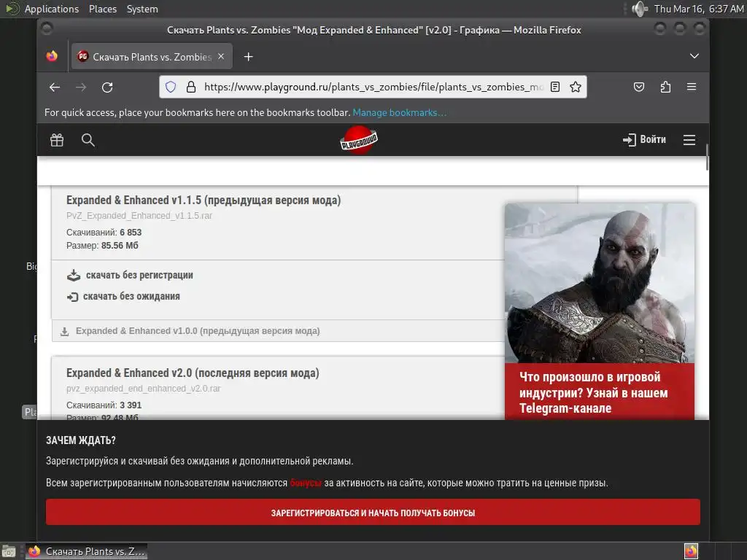Open the Firefox extensions puzzle icon
The width and height of the screenshot is (747, 560).
(665, 87)
